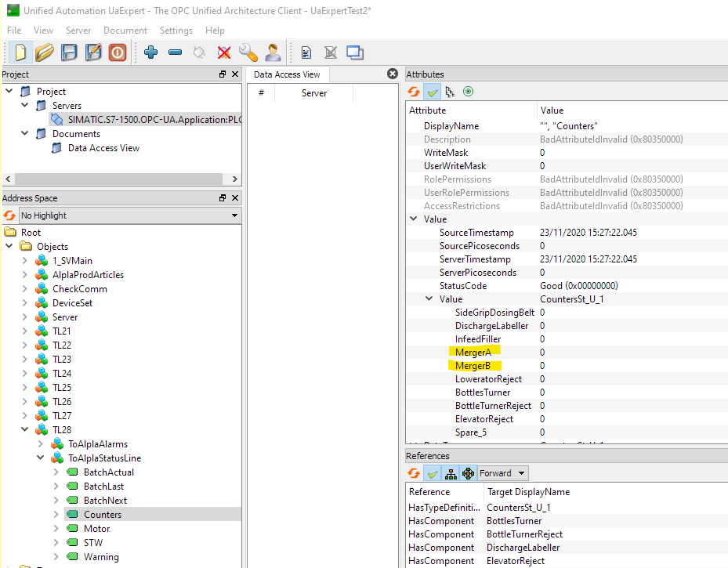Click the greyed connect server icon

199,52
